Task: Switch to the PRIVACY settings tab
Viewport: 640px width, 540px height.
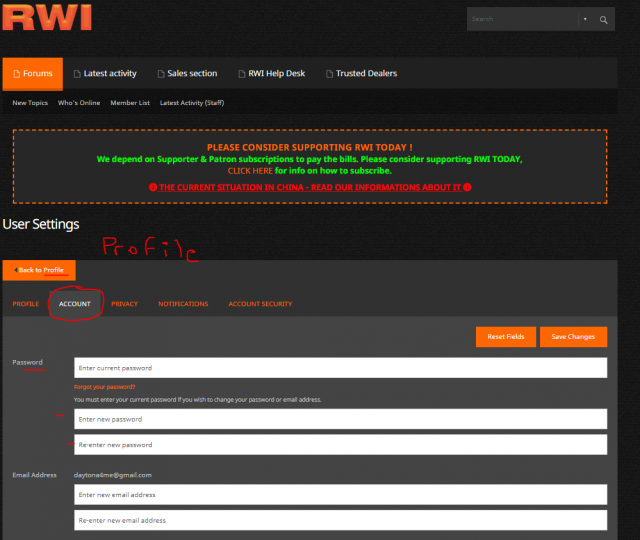Action: (124, 304)
